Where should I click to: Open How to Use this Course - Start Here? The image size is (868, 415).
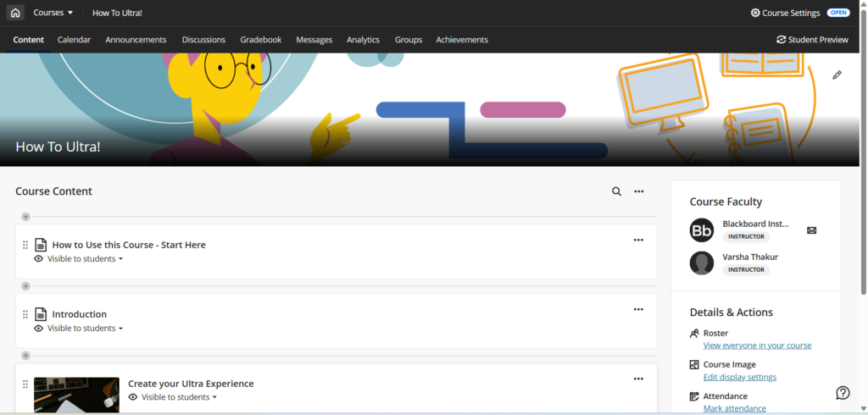pyautogui.click(x=129, y=245)
